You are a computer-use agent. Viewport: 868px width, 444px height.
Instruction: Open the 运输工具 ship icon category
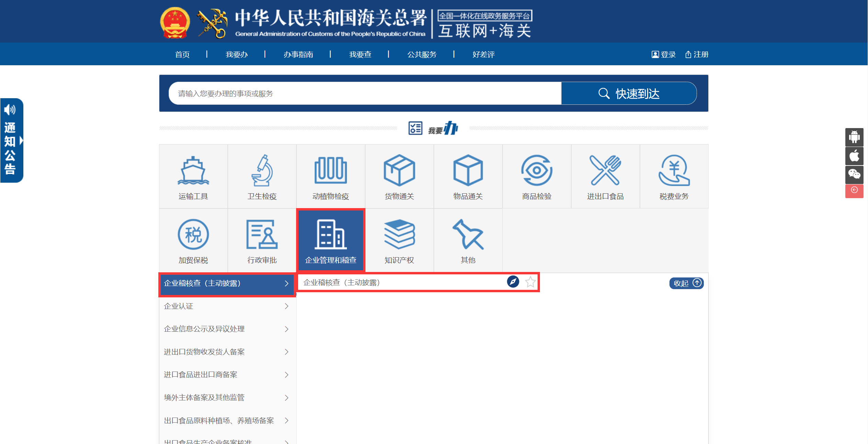point(193,171)
